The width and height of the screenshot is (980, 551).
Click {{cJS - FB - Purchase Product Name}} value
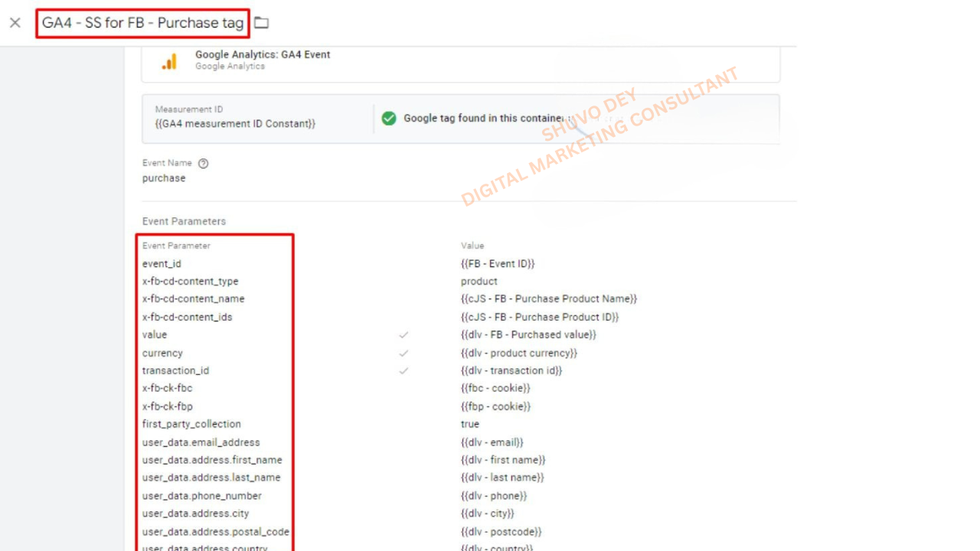tap(549, 298)
